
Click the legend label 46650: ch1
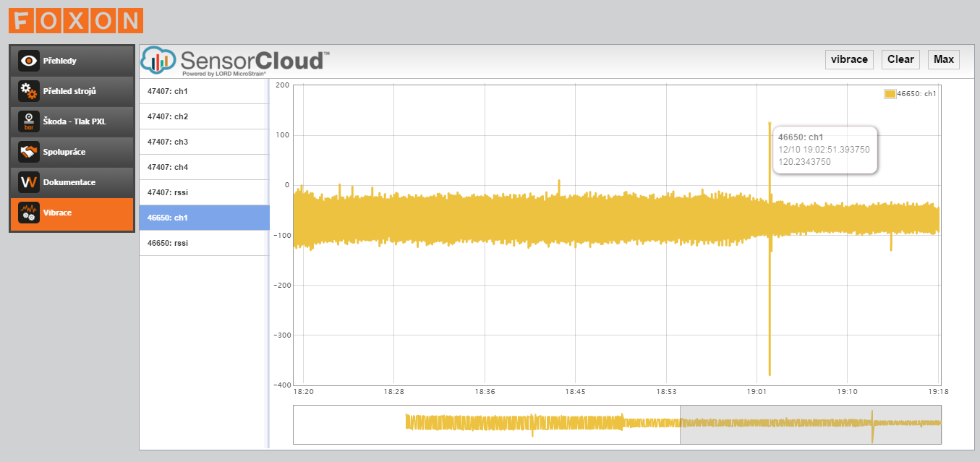click(x=916, y=93)
